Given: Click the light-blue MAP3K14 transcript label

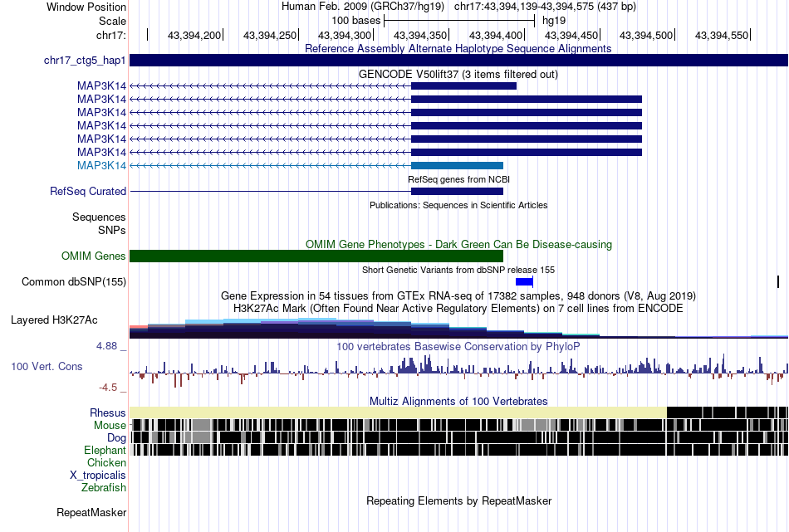Looking at the screenshot, I should [101, 165].
